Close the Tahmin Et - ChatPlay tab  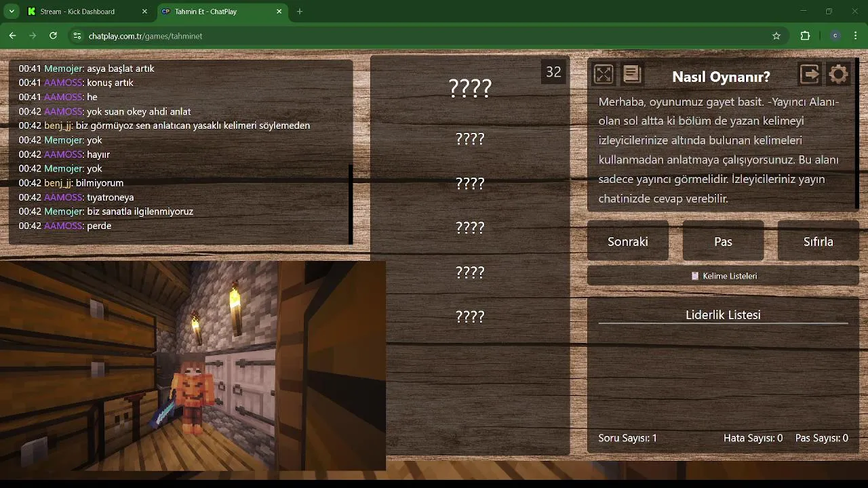click(279, 12)
